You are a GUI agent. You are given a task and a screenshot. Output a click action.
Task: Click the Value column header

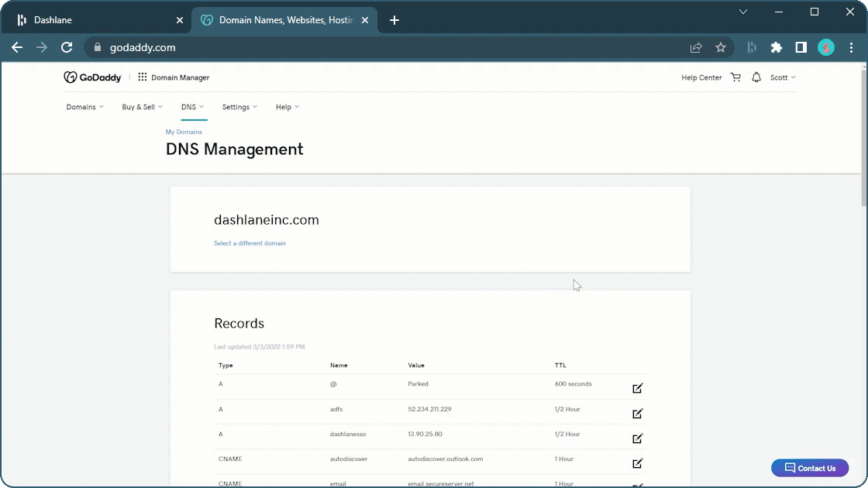coord(416,365)
